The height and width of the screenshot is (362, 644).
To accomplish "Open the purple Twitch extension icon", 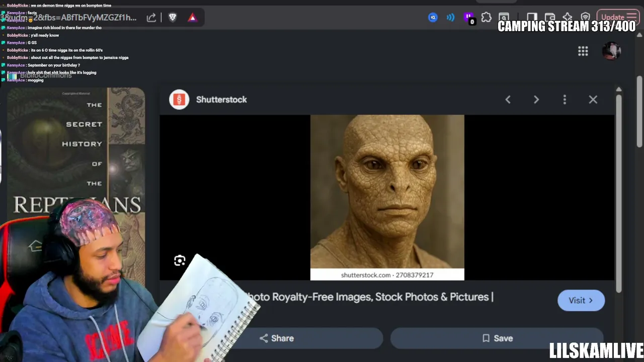I will pyautogui.click(x=469, y=18).
